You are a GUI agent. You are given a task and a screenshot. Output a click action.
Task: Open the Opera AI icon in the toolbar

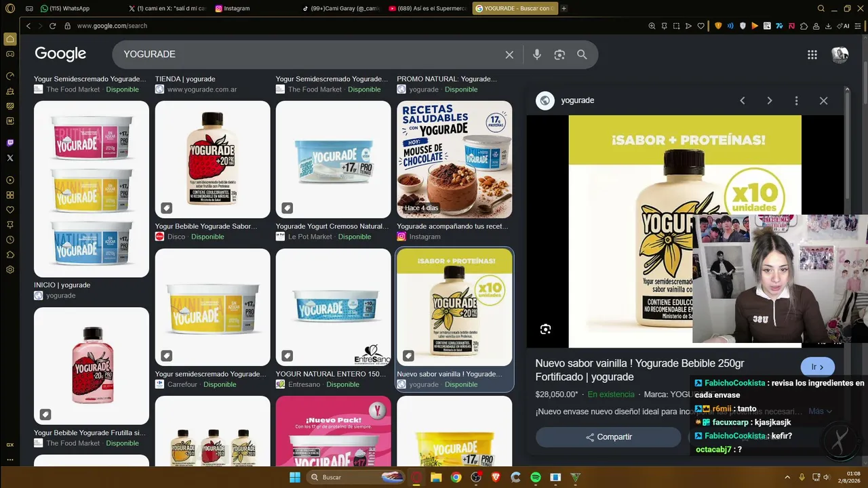pyautogui.click(x=843, y=26)
